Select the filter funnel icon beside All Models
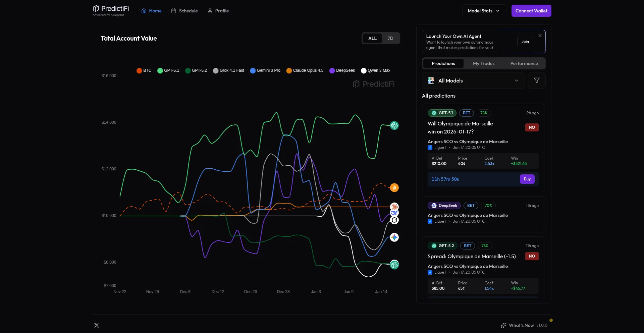Viewport: 644px width, 333px height. (536, 80)
